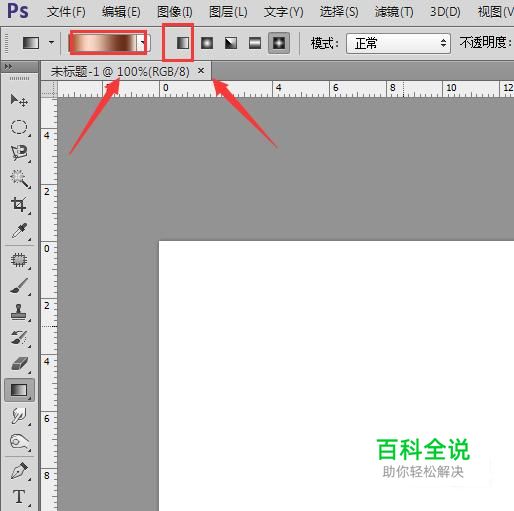Click the toolbox grip handle
Viewport: 514px width, 511px height.
tap(19, 78)
